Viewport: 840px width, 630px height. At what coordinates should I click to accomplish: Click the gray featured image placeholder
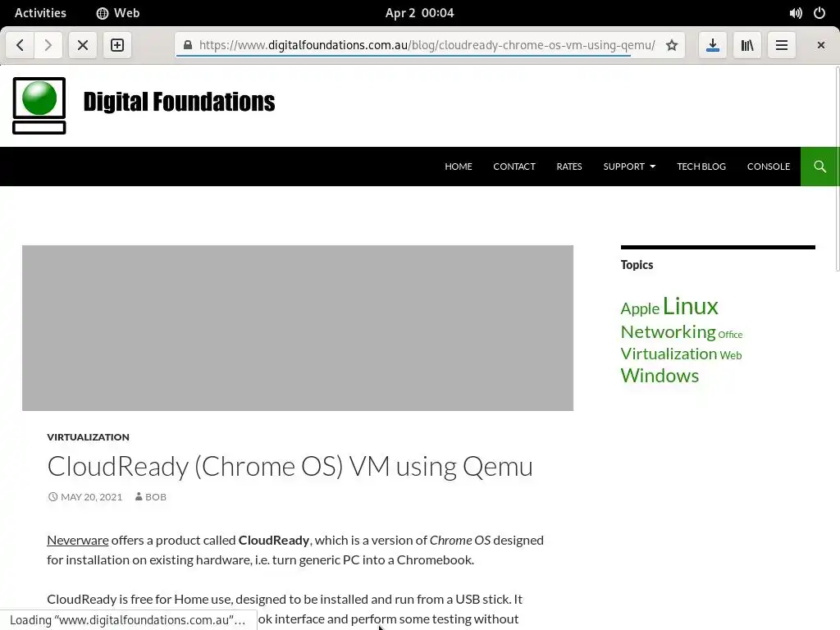pos(297,328)
